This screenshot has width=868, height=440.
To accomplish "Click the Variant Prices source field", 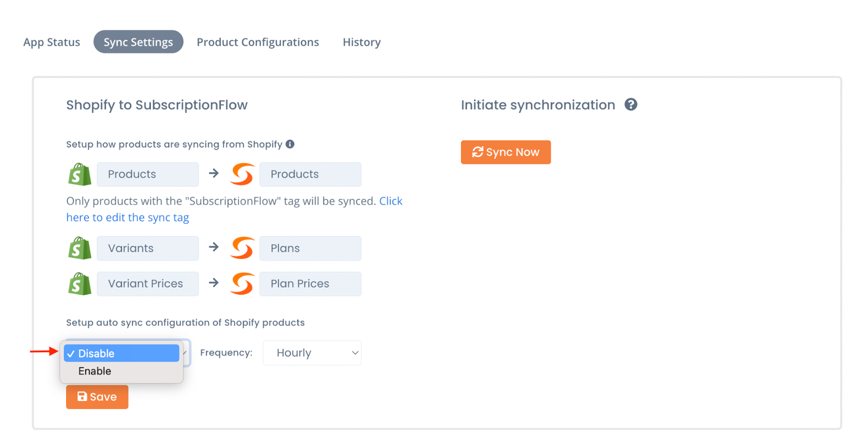I will [148, 284].
